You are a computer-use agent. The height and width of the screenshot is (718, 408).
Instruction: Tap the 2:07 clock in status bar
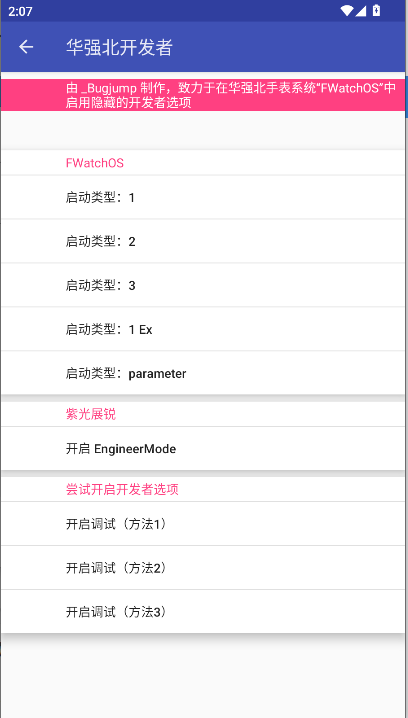pyautogui.click(x=20, y=11)
